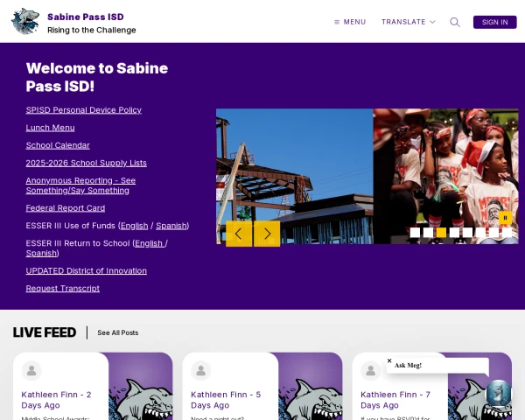Viewport: 525px width, 420px height.
Task: Open Kathleen Finn 5 Days Ago post
Action: [x=226, y=400]
